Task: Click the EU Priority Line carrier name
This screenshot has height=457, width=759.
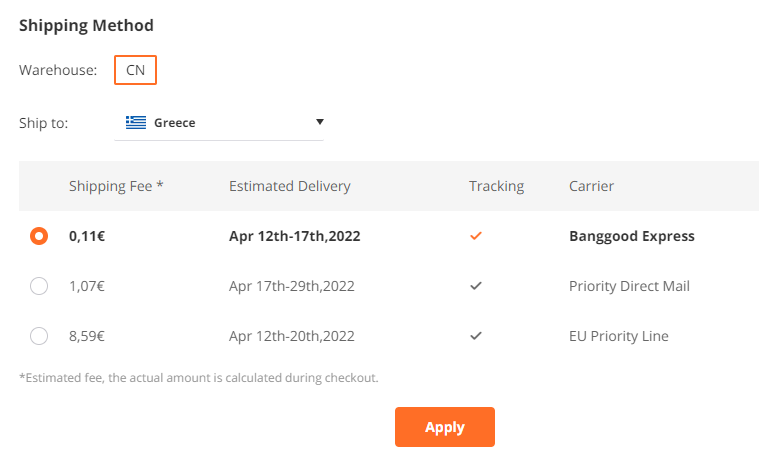Action: [619, 336]
